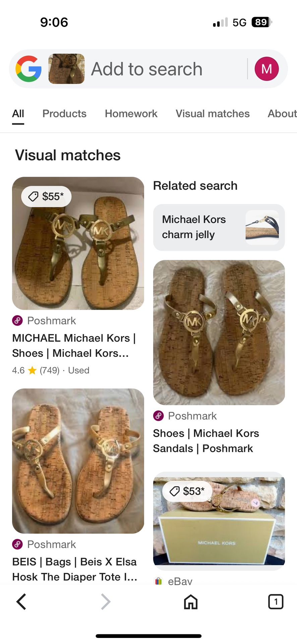297x644 pixels.
Task: Switch to the Homework tab
Action: pos(131,114)
